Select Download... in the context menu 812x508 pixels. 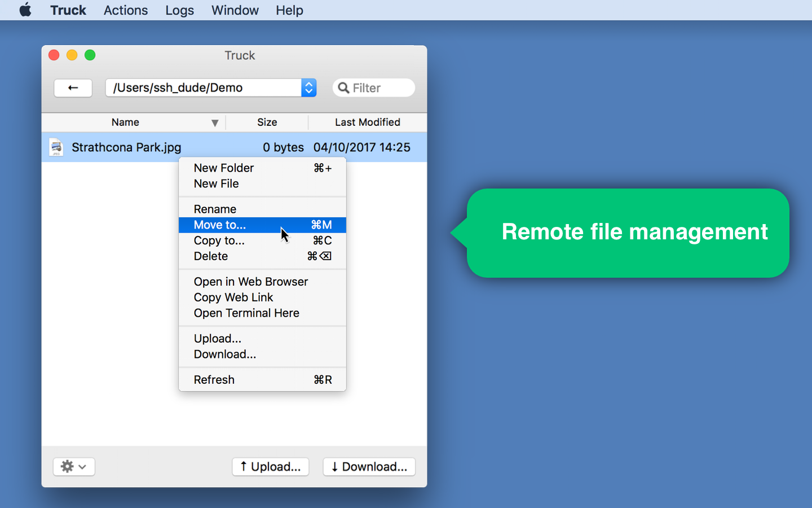coord(262,354)
